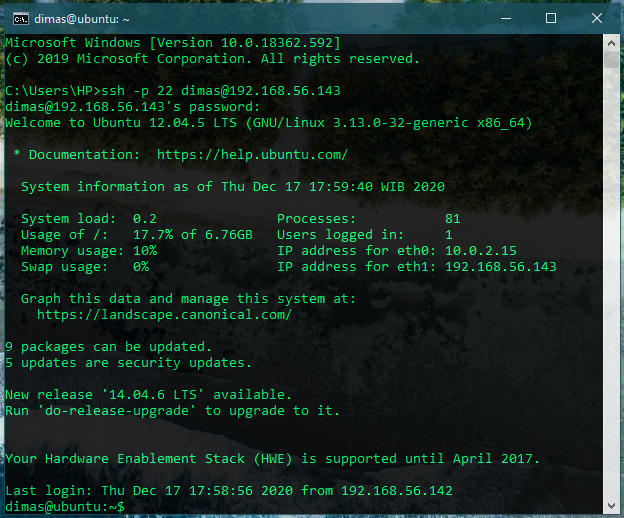
Task: Maximize the SSH terminal window
Action: pyautogui.click(x=550, y=18)
